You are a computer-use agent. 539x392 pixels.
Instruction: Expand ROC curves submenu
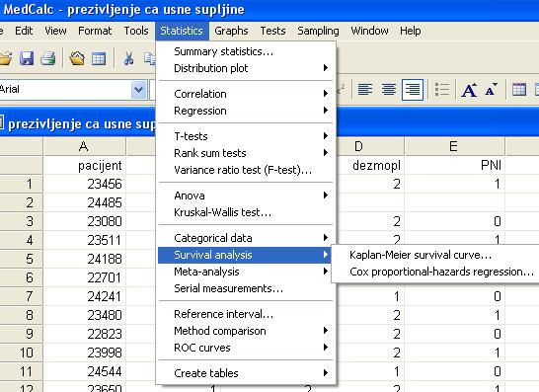[x=247, y=348]
